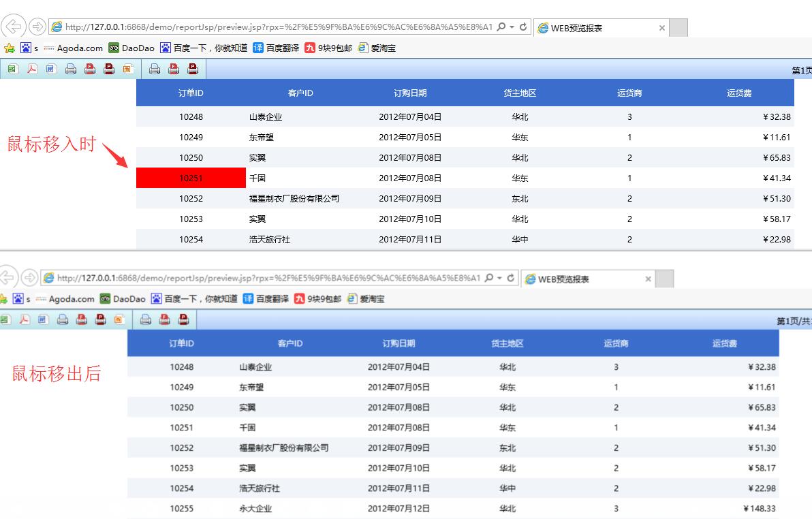Expand address bar dropdown arrow in upper browser
Image resolution: width=812 pixels, height=519 pixels.
tap(512, 27)
